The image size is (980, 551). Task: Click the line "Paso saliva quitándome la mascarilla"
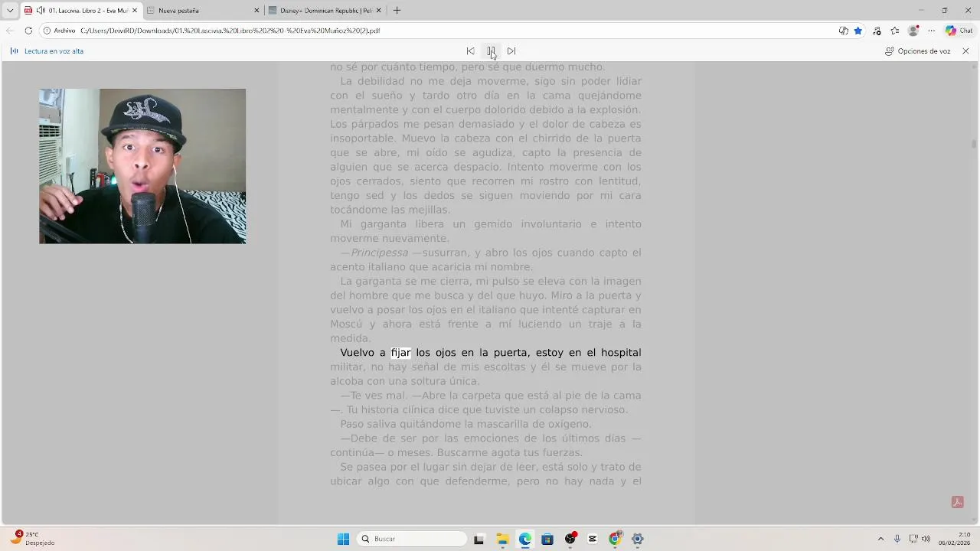[465, 424]
